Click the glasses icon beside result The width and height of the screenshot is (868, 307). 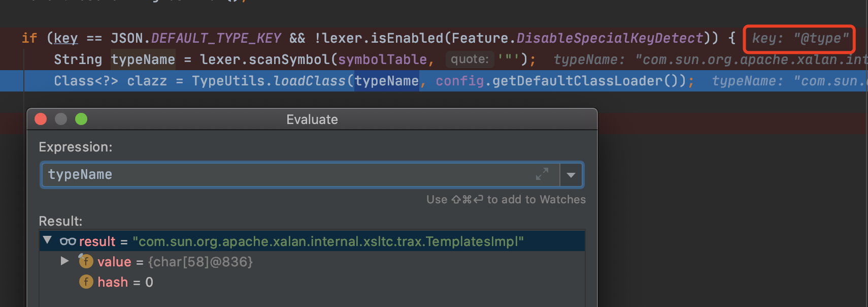[x=68, y=241]
